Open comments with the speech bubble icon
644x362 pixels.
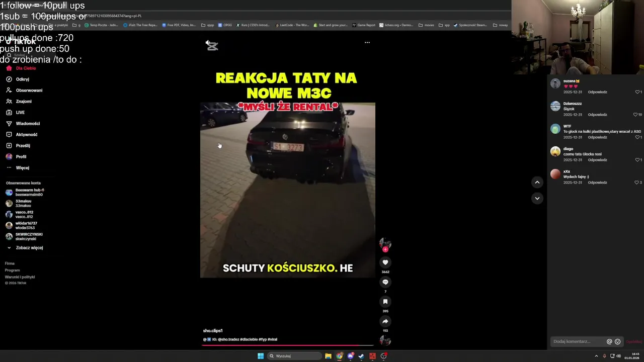(x=385, y=282)
